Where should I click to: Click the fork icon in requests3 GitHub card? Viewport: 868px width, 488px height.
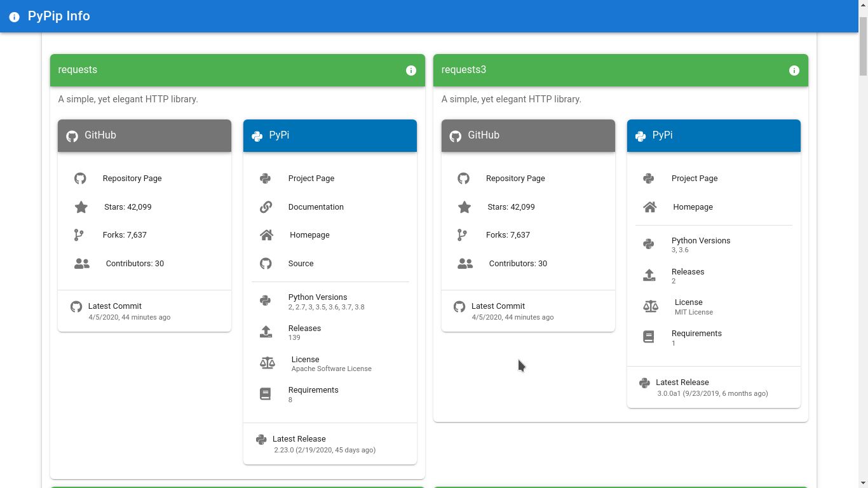coord(462,235)
